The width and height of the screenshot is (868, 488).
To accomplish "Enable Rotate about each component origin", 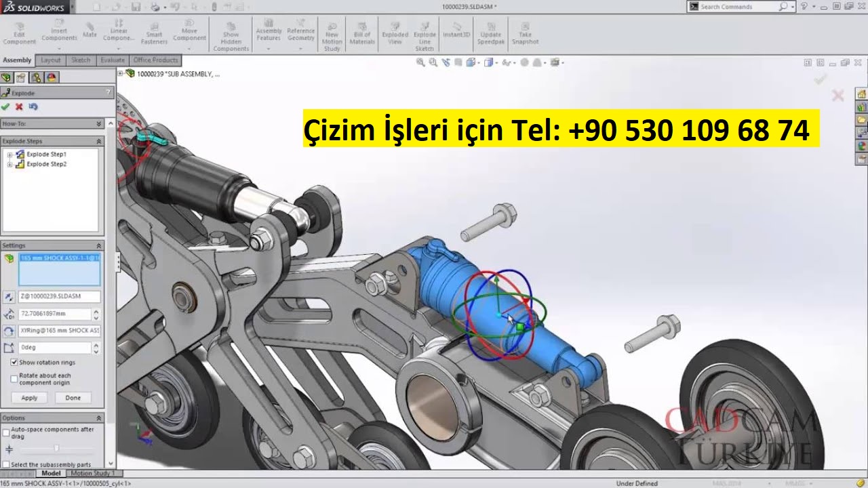I will 14,379.
